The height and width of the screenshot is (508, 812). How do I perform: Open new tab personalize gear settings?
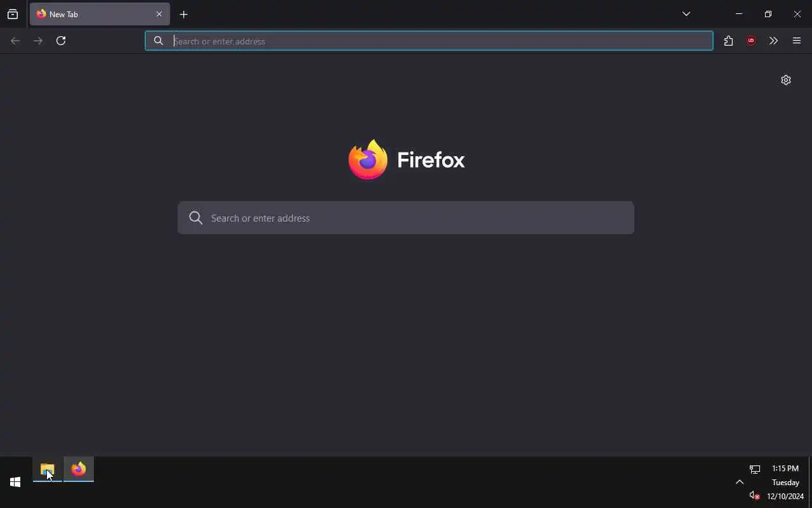coord(786,80)
